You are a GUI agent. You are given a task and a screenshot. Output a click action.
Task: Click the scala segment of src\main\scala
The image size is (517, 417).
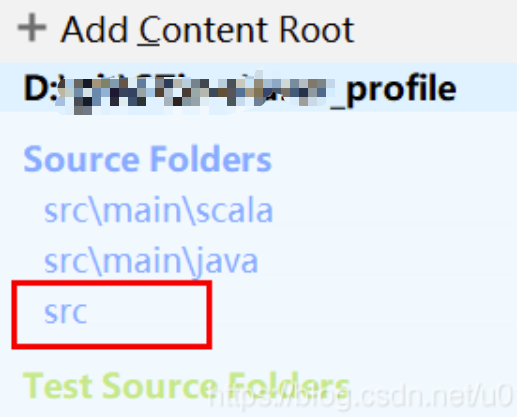234,211
